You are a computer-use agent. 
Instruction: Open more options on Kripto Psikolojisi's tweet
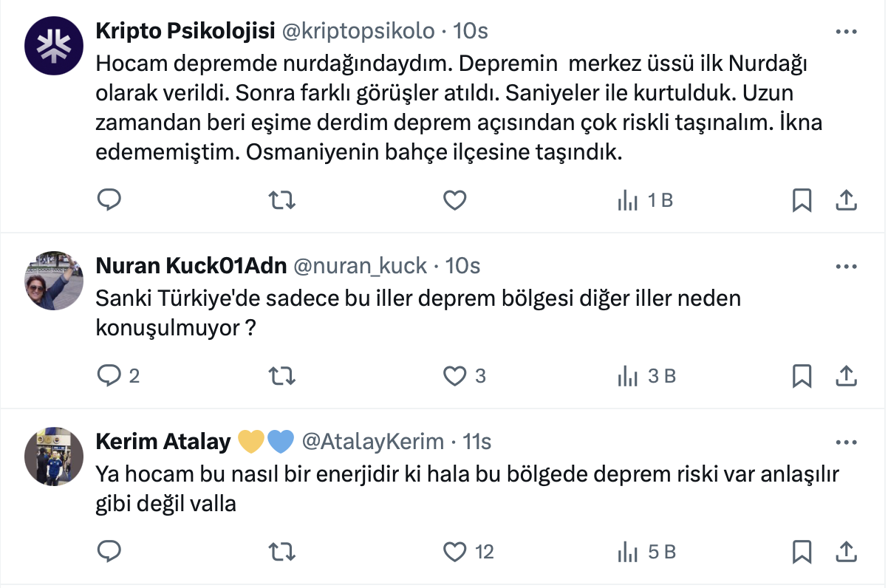(846, 32)
